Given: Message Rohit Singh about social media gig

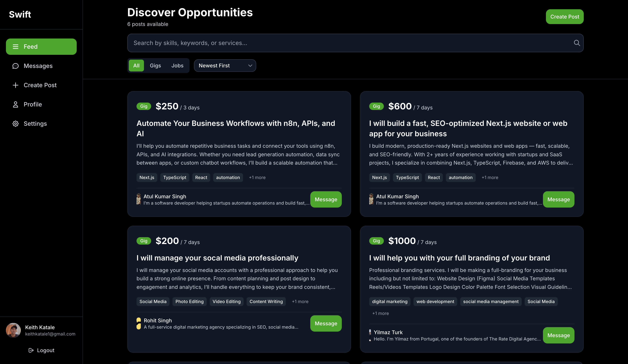Looking at the screenshot, I should click(326, 323).
